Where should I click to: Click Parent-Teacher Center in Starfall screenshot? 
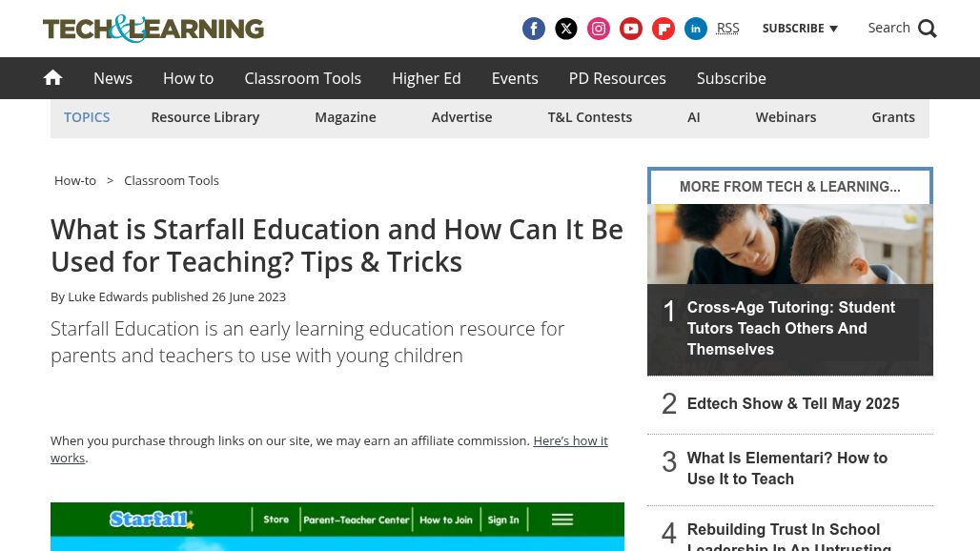coord(357,520)
